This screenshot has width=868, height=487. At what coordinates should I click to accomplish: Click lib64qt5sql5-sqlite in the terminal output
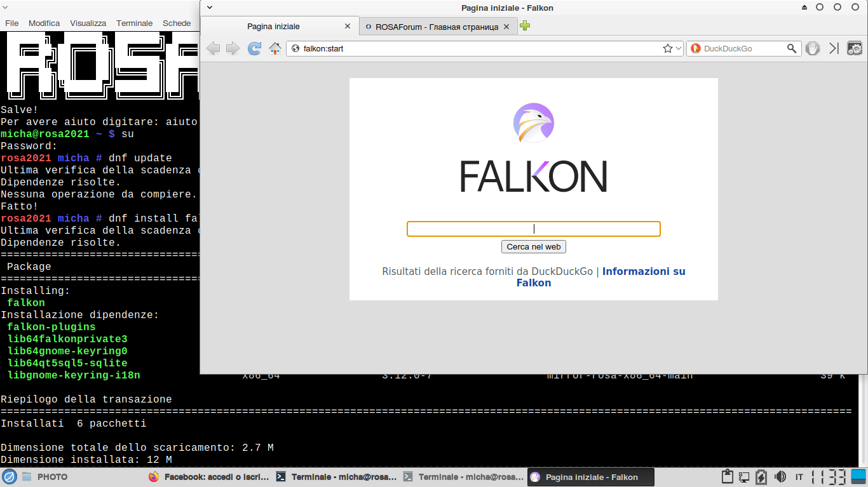coord(67,363)
